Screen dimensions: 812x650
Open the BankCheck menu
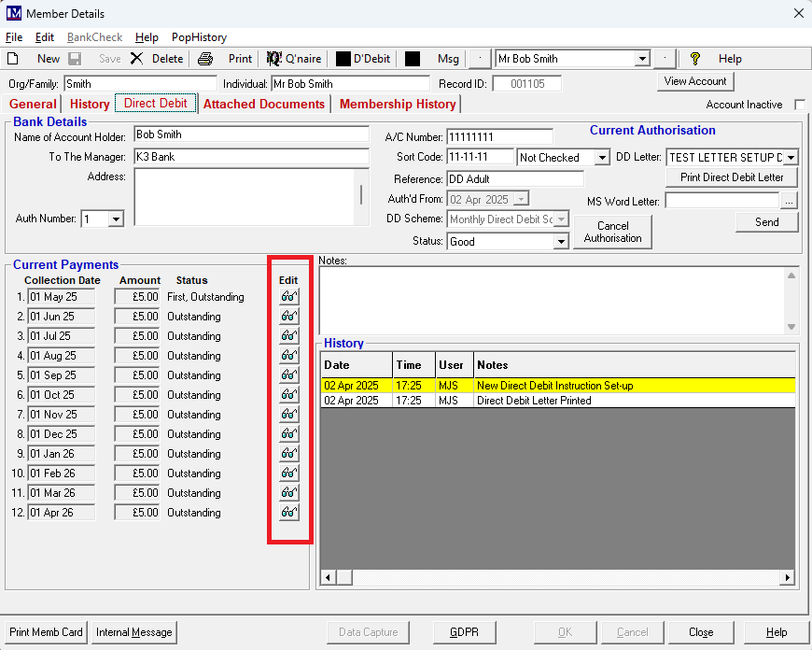(94, 37)
